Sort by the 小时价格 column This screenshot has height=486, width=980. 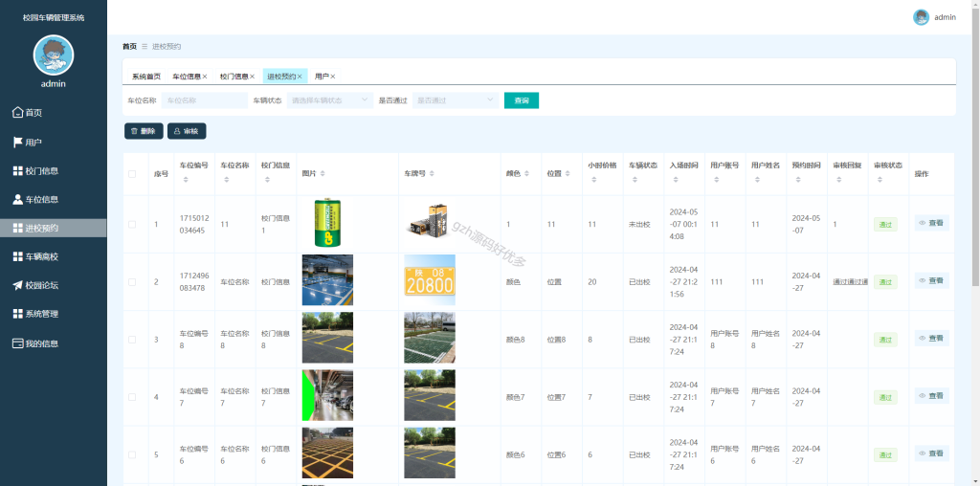tap(593, 180)
